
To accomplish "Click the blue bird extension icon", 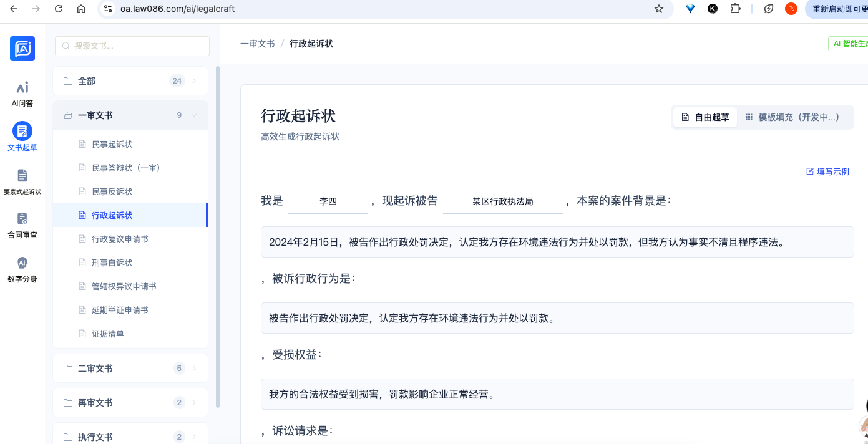I will (x=690, y=9).
